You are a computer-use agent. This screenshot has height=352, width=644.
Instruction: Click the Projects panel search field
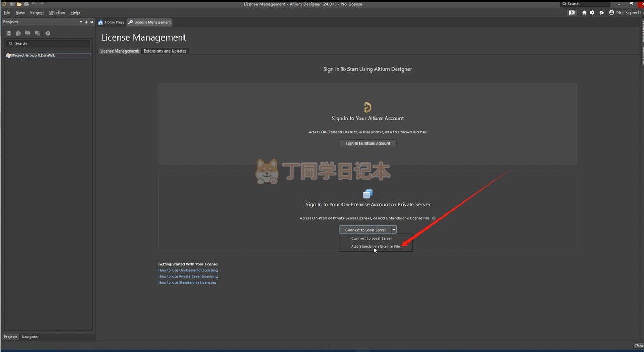[49, 43]
